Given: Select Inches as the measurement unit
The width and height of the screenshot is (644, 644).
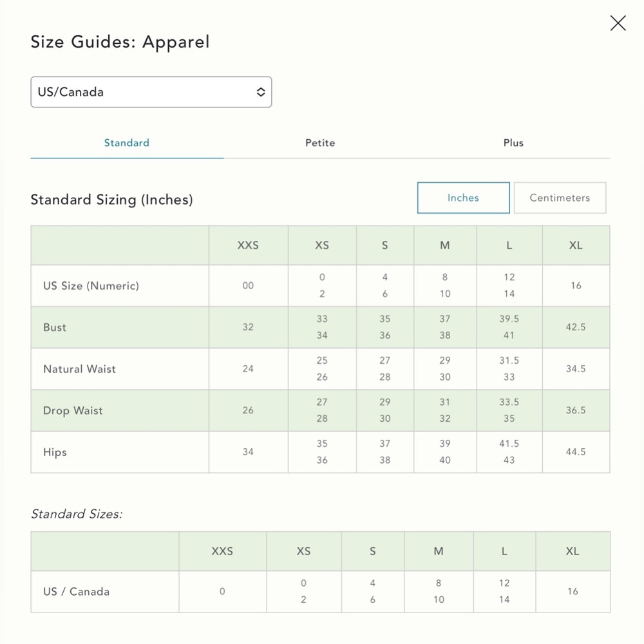Looking at the screenshot, I should 463,198.
